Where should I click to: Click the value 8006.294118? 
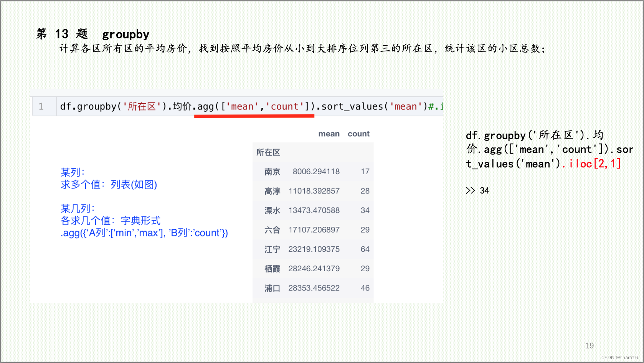316,172
